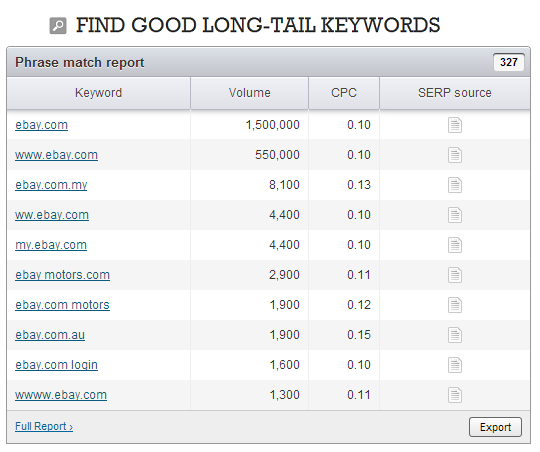Viewport: 540px width, 452px height.
Task: Open SERP source icon for ebay motors.com row
Action: point(455,275)
